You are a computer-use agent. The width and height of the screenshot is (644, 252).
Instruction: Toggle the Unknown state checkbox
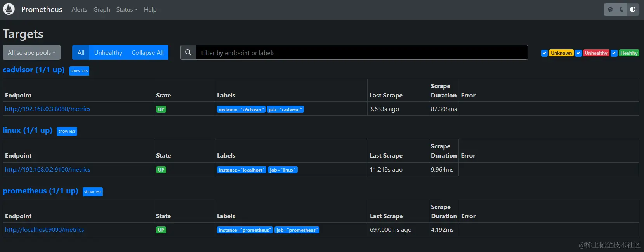click(x=544, y=53)
